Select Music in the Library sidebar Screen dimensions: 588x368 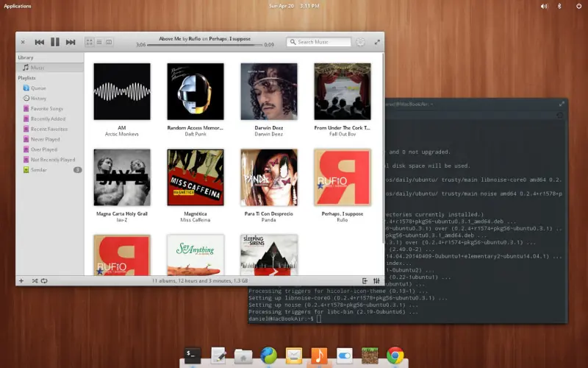50,68
